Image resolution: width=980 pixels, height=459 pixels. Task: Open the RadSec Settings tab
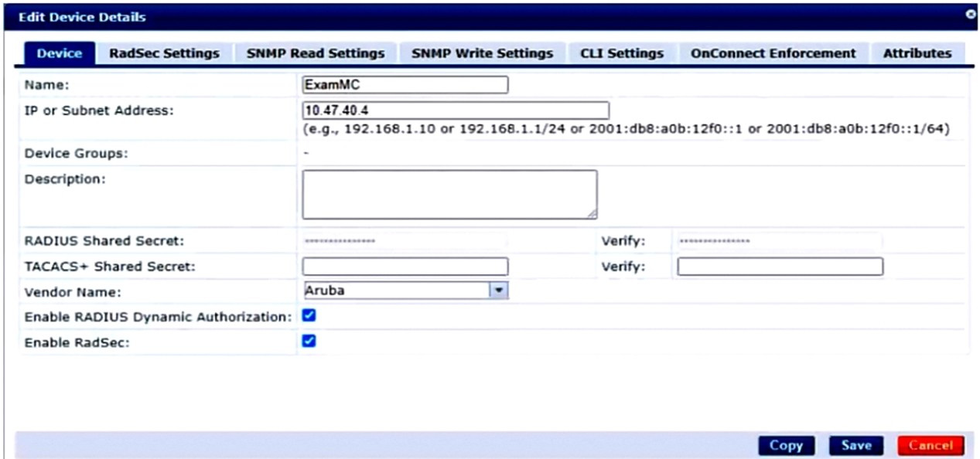coord(164,53)
